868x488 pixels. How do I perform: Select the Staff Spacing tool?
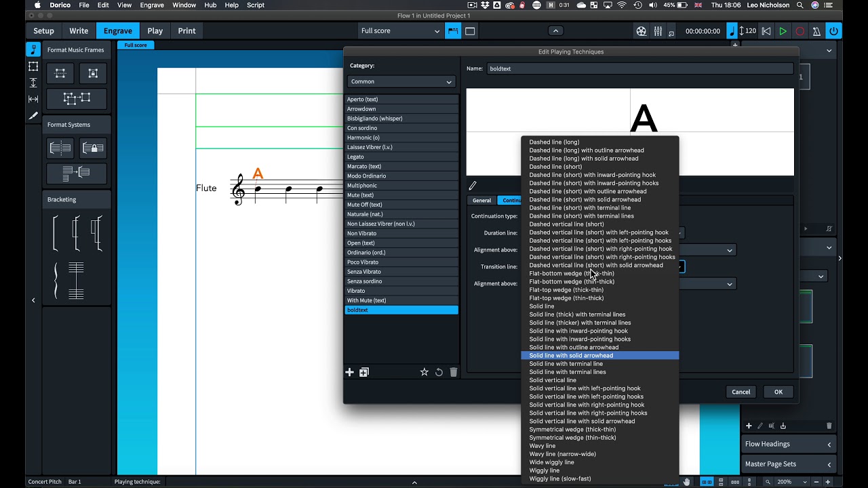tap(33, 83)
